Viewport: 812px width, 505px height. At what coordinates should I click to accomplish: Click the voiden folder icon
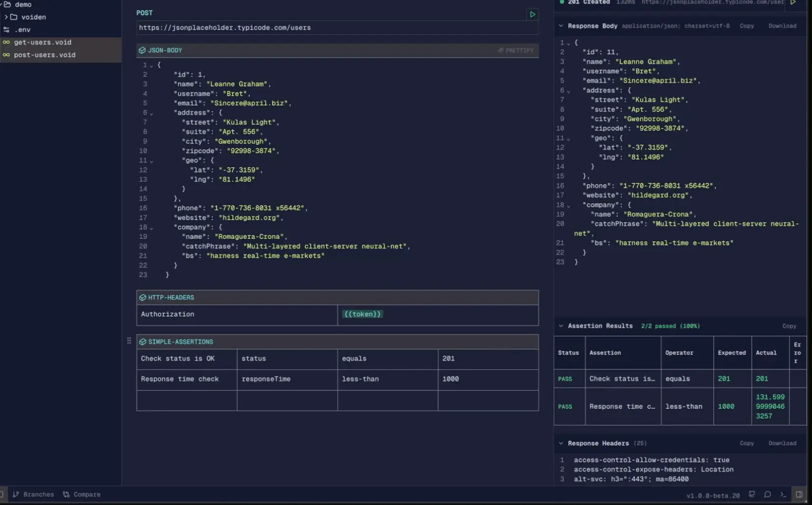click(x=14, y=17)
